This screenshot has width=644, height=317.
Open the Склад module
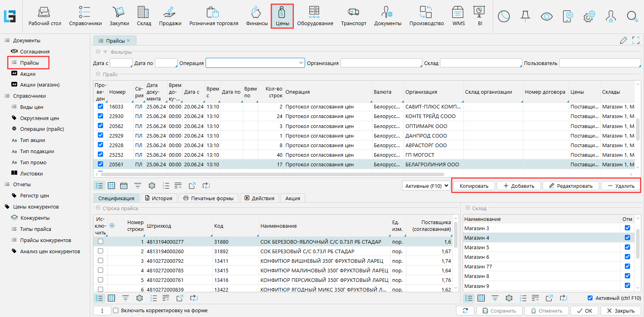(144, 16)
